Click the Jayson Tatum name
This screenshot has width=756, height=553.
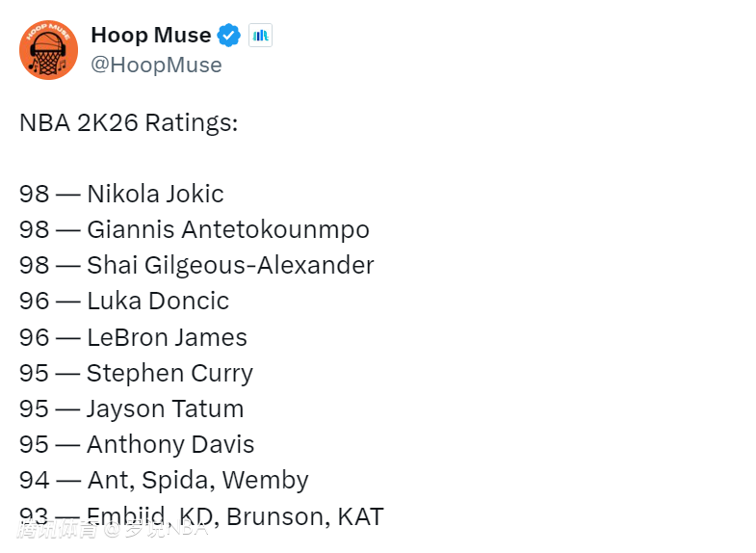pyautogui.click(x=165, y=408)
